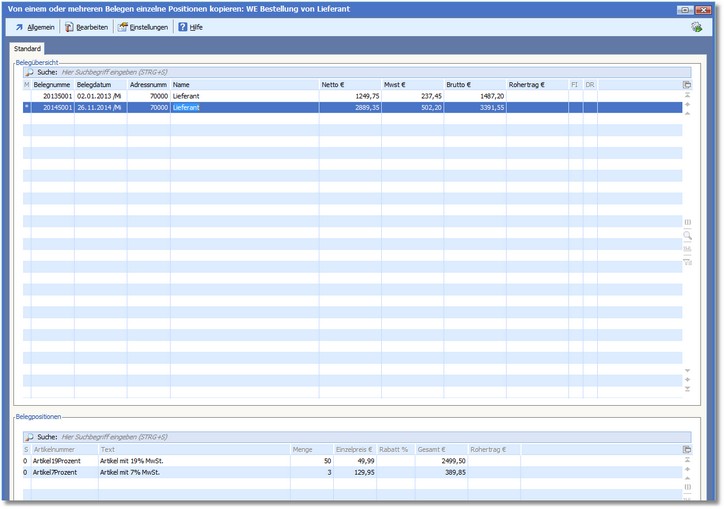Screen dimensions: 724x509
Task: Click the column chooser icon in Belegübersicht header
Action: coord(687,85)
